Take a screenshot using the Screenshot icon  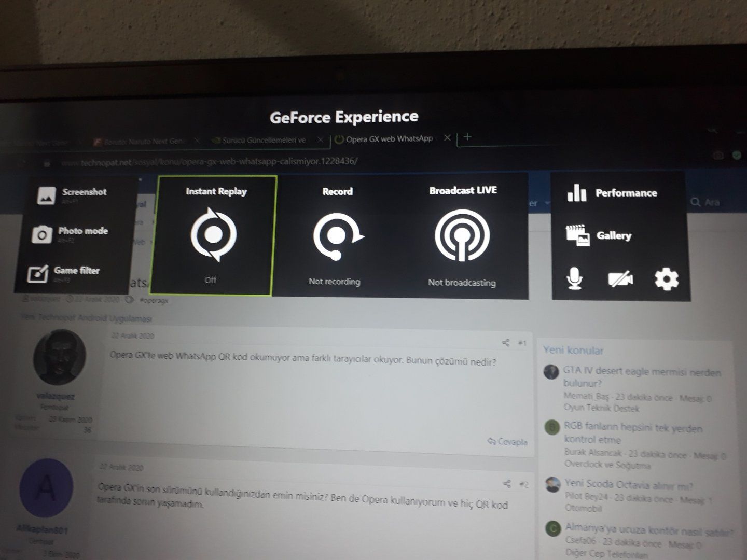46,195
